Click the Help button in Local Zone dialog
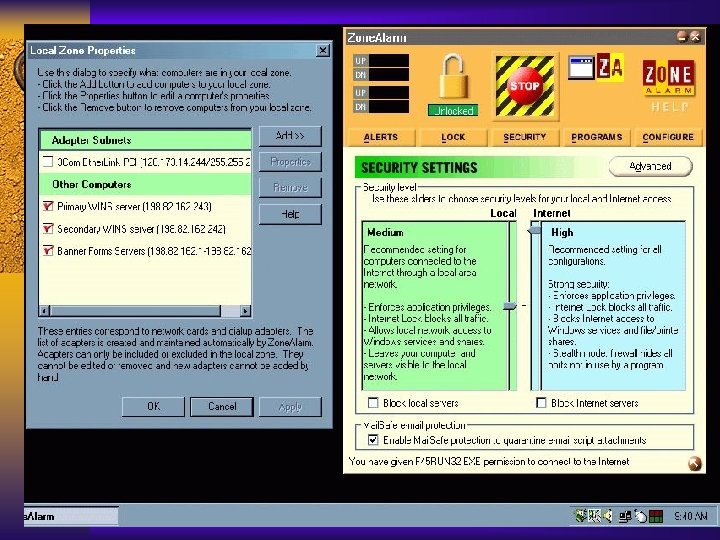Viewport: 720px width, 540px height. point(290,214)
